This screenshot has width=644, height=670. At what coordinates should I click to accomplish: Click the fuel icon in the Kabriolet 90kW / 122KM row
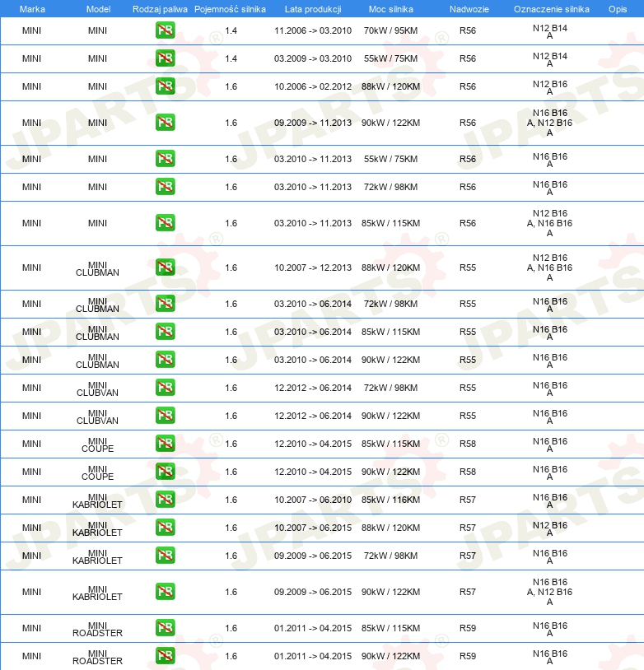165,592
